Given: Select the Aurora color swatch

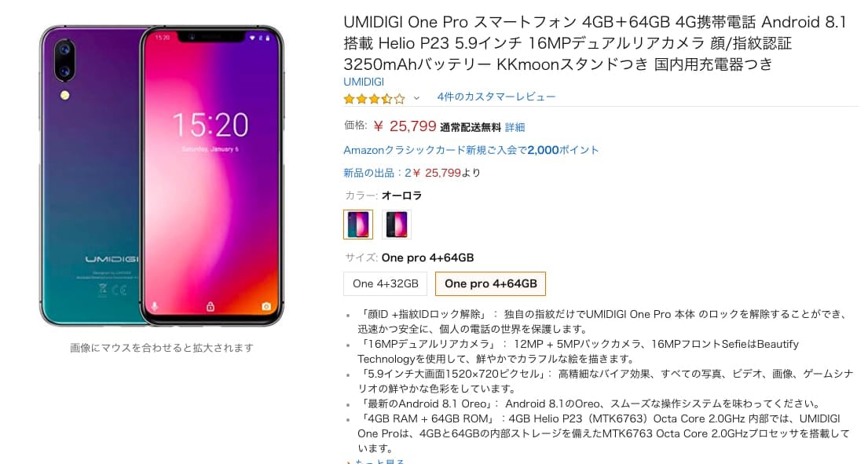Looking at the screenshot, I should [357, 224].
